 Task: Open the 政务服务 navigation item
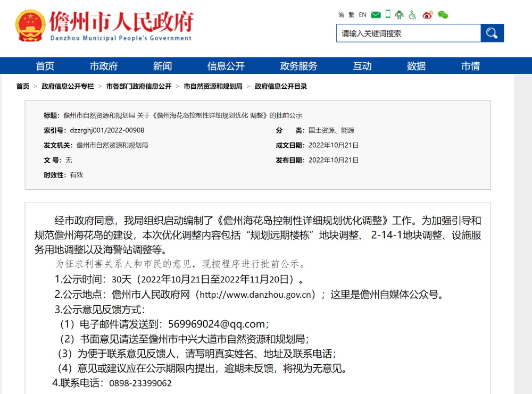(298, 66)
